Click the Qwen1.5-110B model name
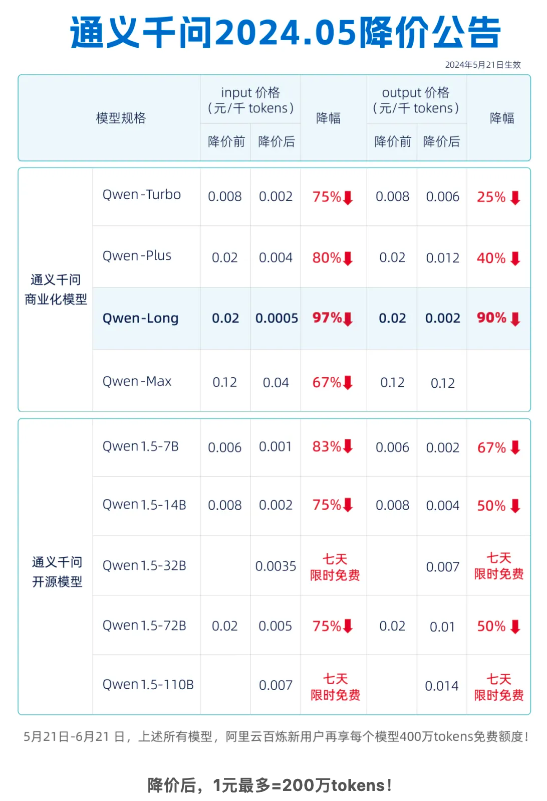The height and width of the screenshot is (801, 547). tap(148, 684)
